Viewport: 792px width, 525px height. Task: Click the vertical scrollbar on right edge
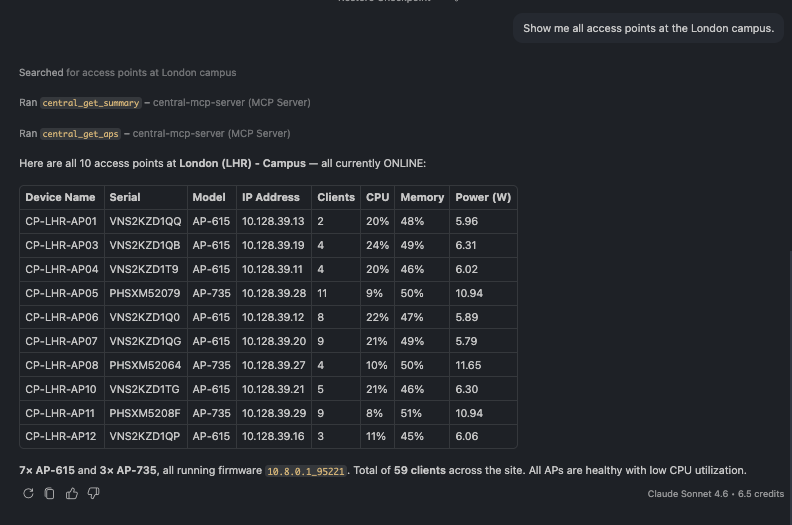coord(790,387)
